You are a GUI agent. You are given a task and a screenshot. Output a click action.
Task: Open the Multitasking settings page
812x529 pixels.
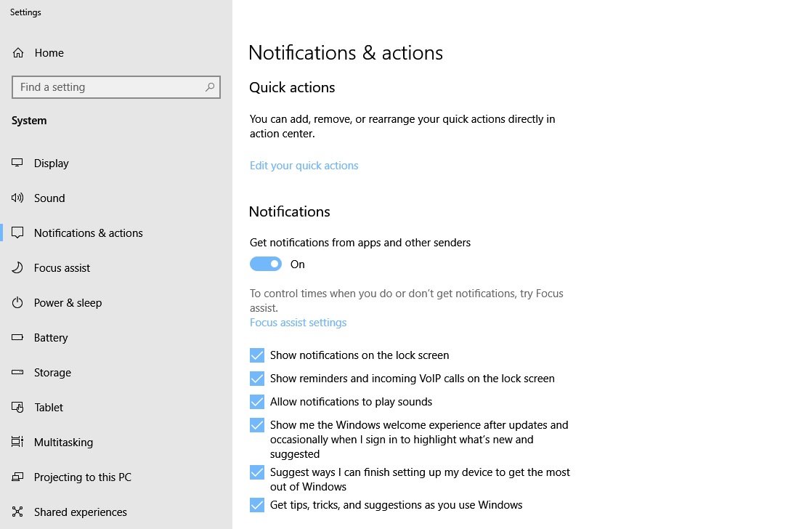coord(63,442)
